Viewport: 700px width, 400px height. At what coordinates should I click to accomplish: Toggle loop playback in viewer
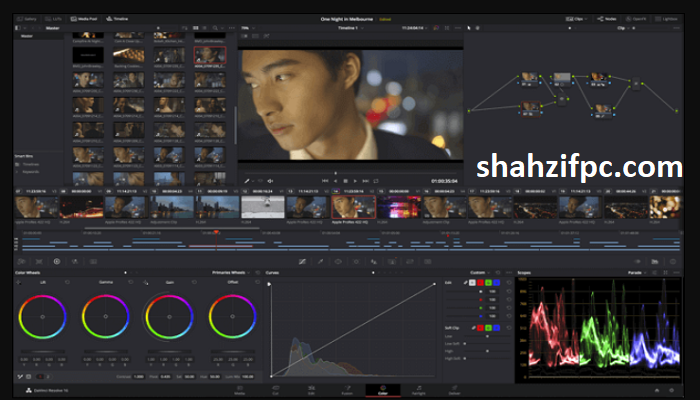(x=376, y=181)
